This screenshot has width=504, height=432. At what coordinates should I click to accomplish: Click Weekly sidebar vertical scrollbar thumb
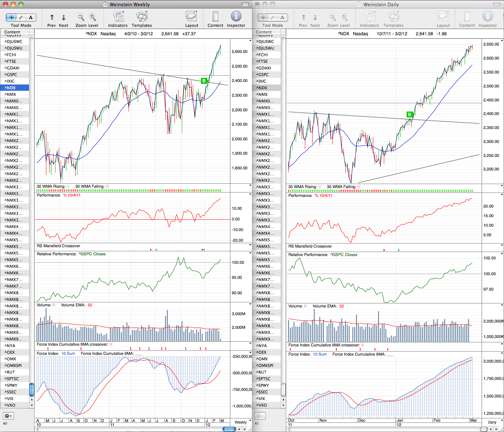32,389
